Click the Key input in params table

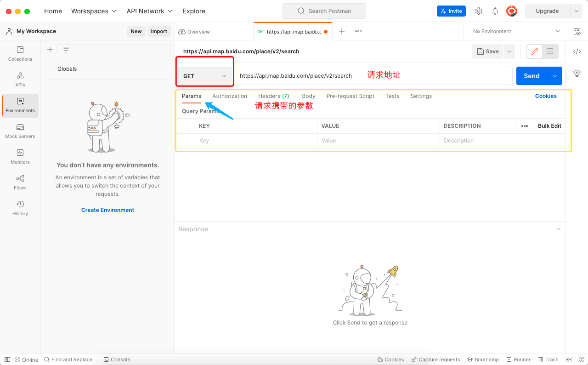pos(256,141)
